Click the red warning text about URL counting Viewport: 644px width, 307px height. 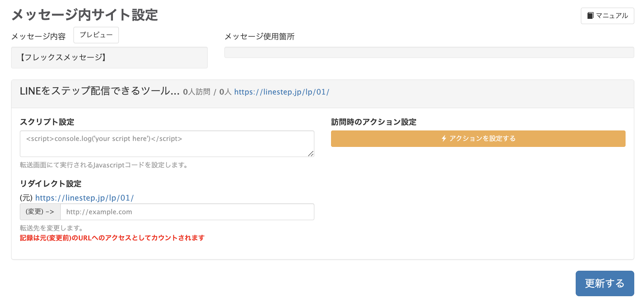click(x=112, y=238)
